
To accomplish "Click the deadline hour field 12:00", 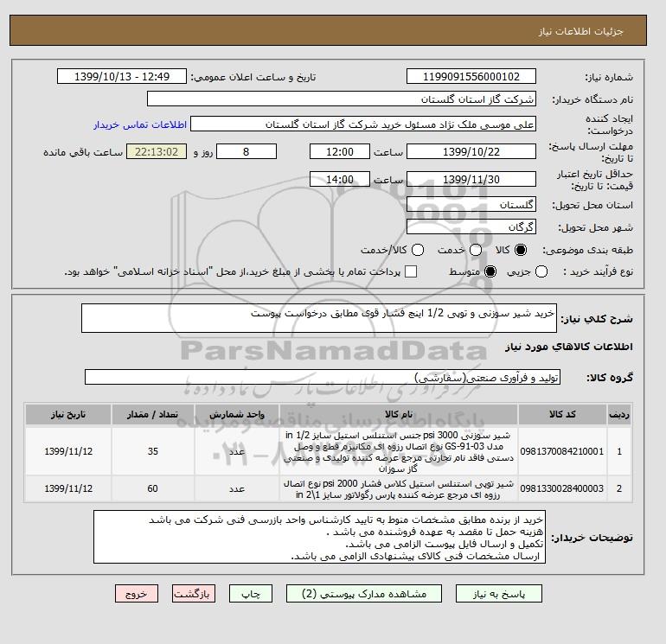I will coord(340,151).
